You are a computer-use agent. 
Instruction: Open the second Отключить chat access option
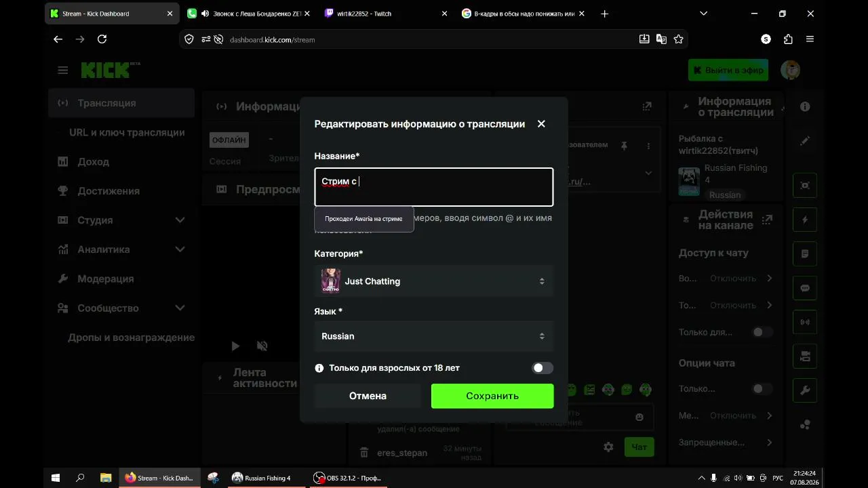click(726, 306)
